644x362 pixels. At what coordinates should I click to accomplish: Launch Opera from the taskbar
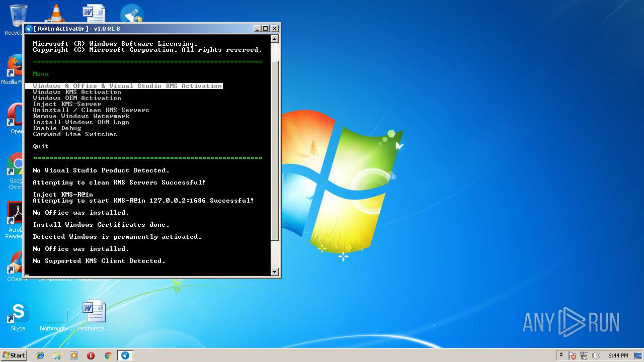(91, 355)
